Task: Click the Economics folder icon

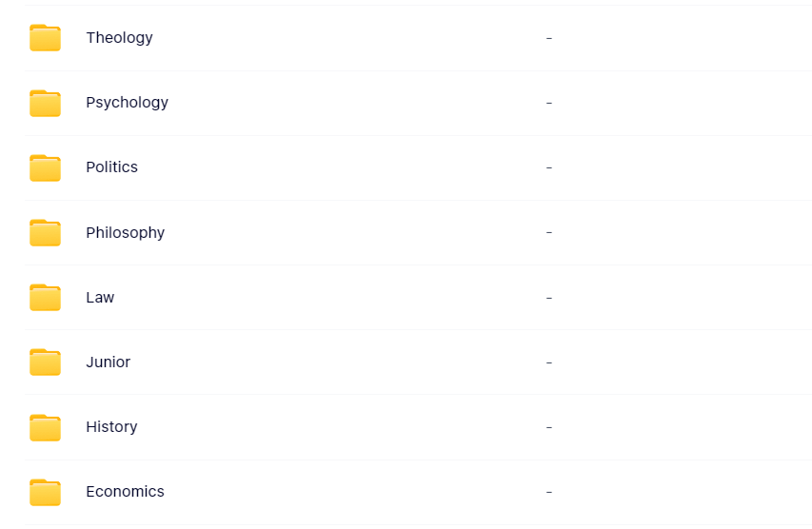Action: pyautogui.click(x=45, y=492)
